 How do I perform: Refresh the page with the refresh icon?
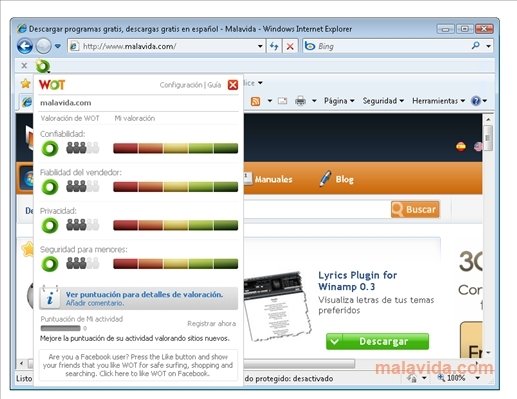click(274, 46)
